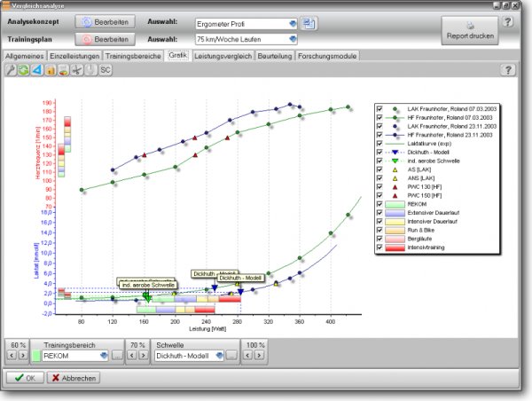The width and height of the screenshot is (532, 401).
Task: Open the Trainingsbereich REKOM dropdown
Action: point(104,356)
